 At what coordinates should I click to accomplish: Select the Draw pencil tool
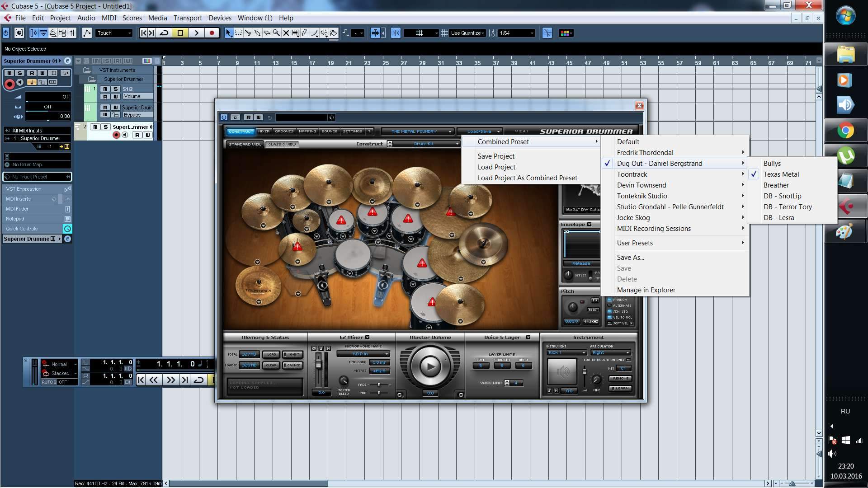305,33
